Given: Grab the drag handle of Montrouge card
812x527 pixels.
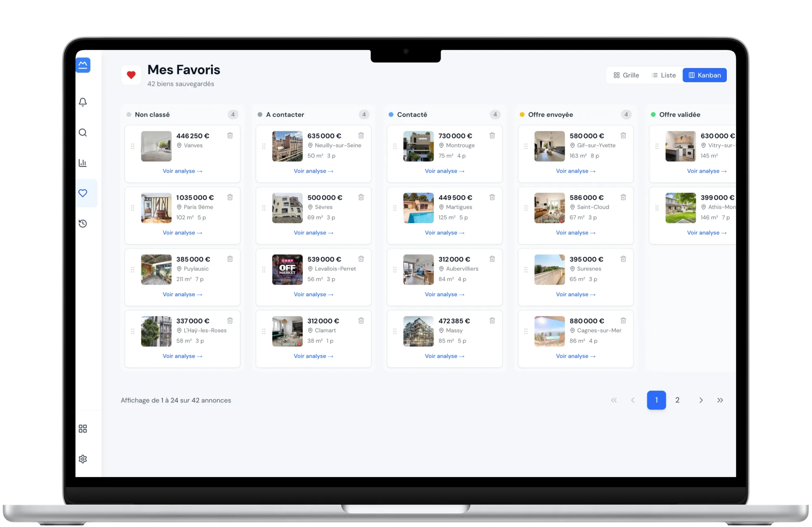Looking at the screenshot, I should click(x=395, y=146).
